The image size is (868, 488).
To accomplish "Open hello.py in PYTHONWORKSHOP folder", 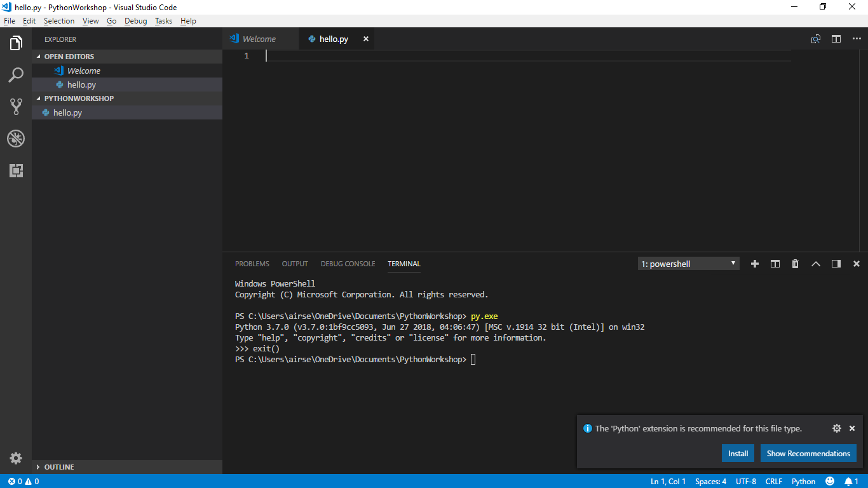I will coord(127,112).
